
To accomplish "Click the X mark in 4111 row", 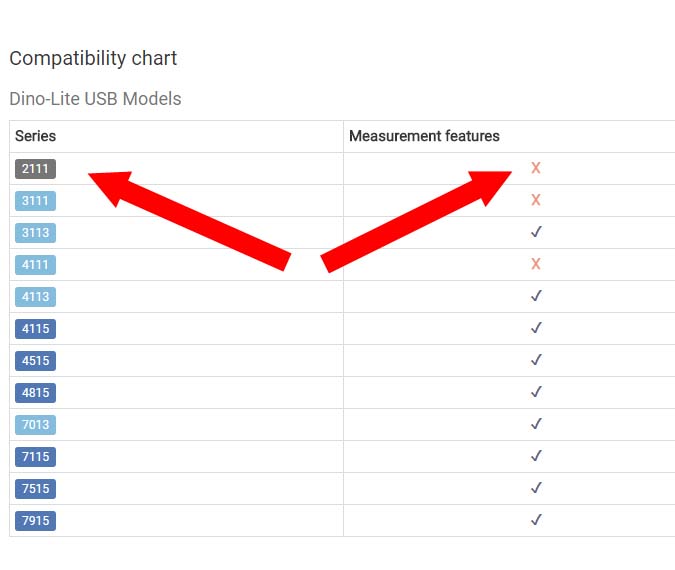I will pyautogui.click(x=536, y=264).
